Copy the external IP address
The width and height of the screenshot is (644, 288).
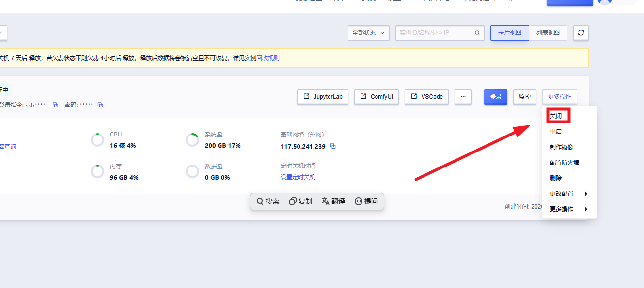[333, 146]
